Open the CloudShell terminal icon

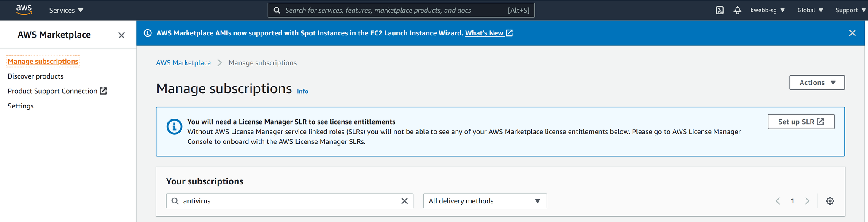[720, 10]
